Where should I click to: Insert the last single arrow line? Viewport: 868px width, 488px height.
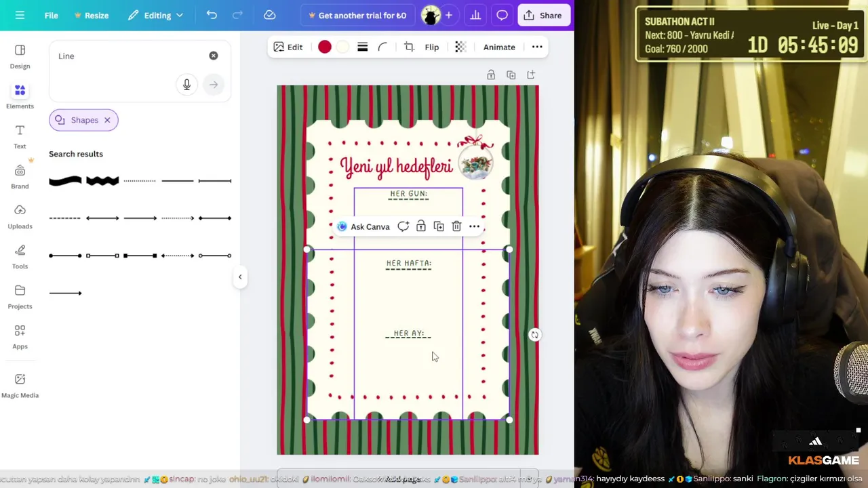tap(65, 293)
